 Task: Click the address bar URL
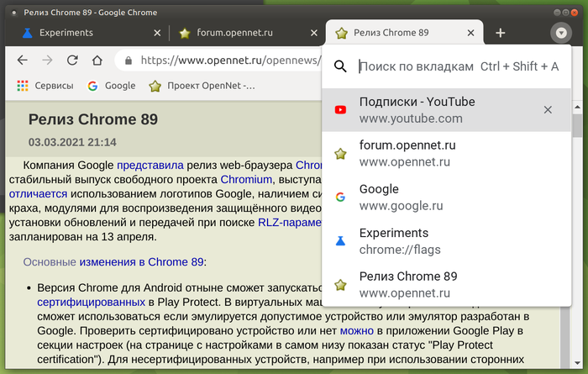pyautogui.click(x=231, y=61)
